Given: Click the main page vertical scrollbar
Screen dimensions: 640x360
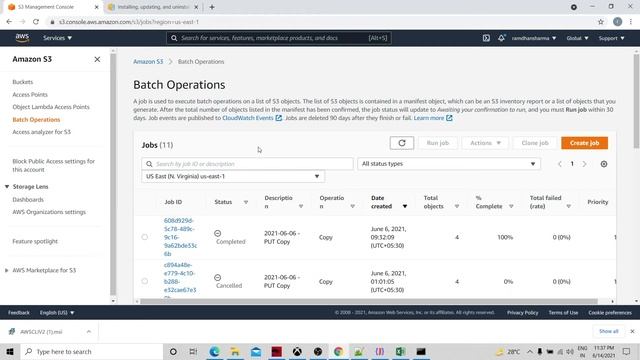Looking at the screenshot, I should [x=636, y=101].
